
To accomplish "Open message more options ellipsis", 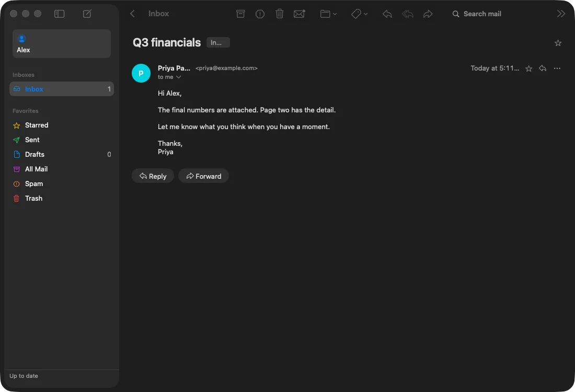I will click(x=557, y=68).
